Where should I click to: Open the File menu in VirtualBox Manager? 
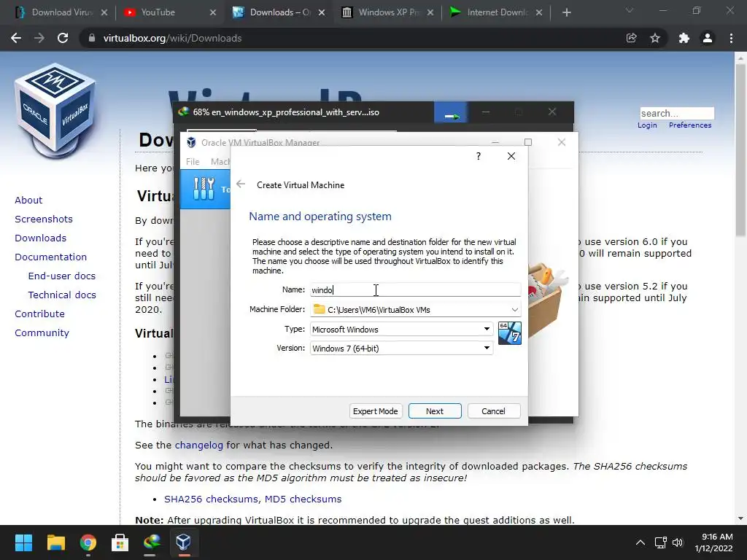tap(193, 161)
